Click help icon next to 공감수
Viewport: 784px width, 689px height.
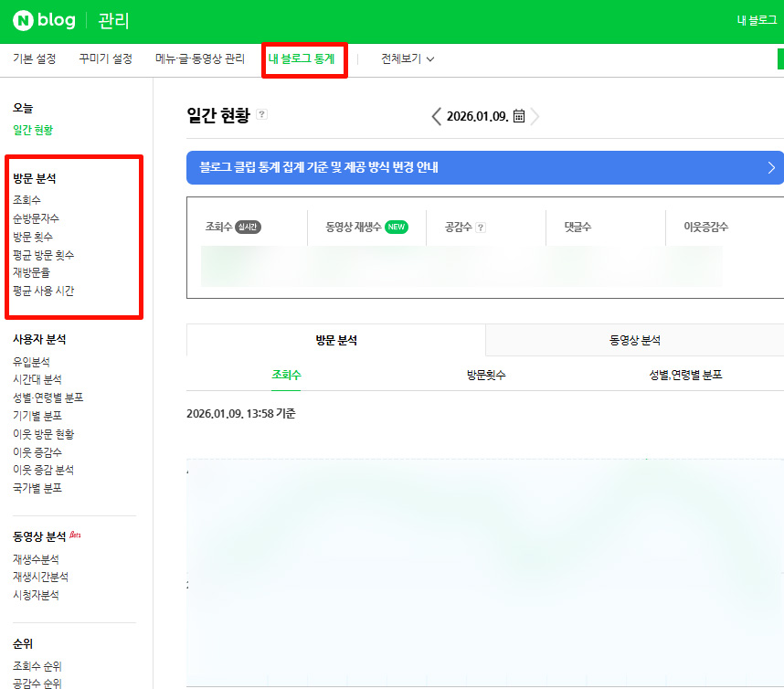481,228
